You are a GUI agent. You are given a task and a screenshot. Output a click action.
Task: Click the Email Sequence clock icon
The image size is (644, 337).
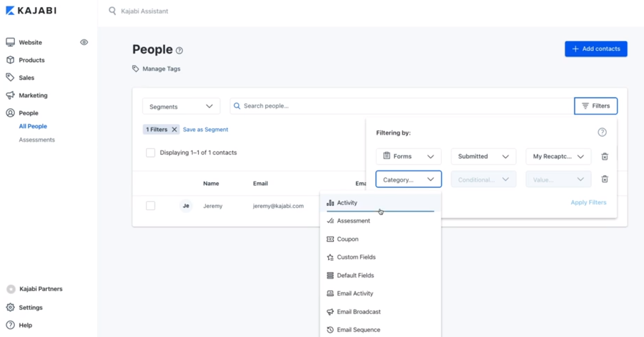330,329
